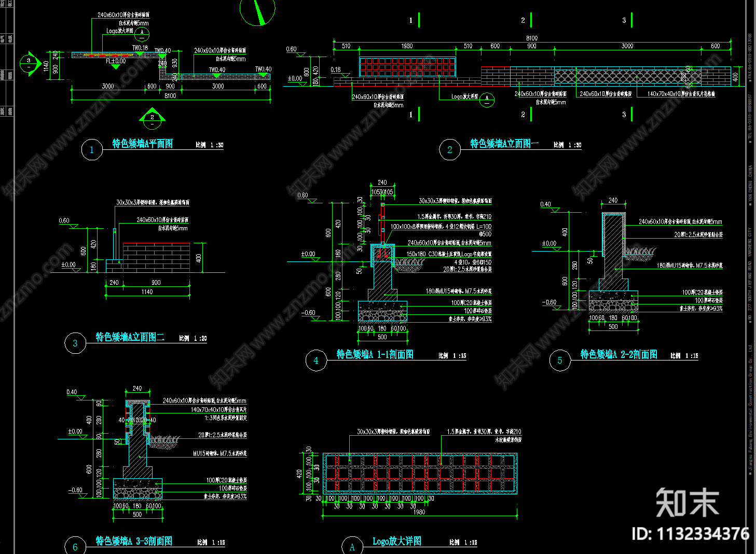Image resolution: width=756 pixels, height=554 pixels.
Task: Click the 240 top dimension in section 3-3
Action: click(x=137, y=388)
